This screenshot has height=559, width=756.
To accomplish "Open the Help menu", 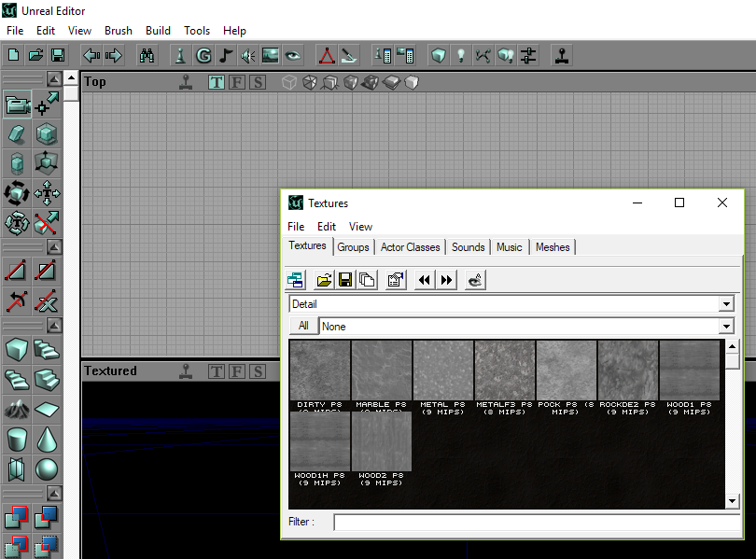I will 234,31.
